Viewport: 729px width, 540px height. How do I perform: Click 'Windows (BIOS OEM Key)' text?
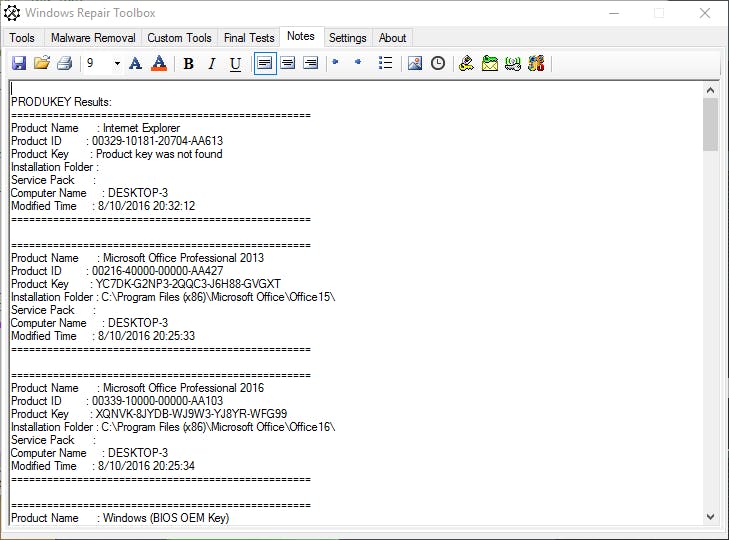tap(166, 518)
